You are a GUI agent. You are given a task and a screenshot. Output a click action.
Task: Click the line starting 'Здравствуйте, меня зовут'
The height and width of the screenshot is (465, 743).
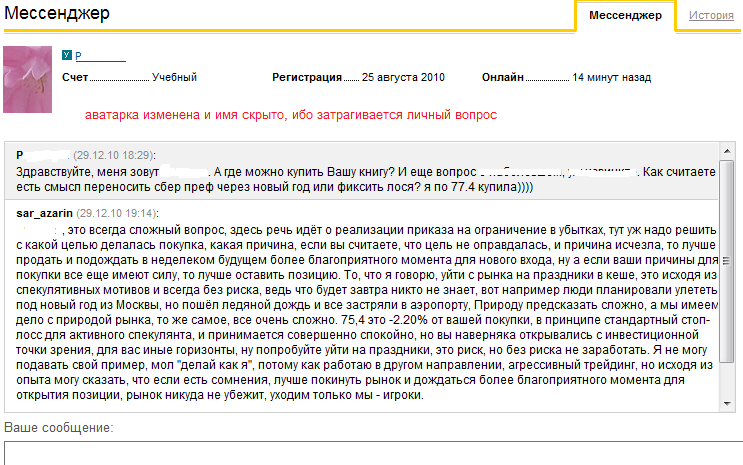click(x=365, y=172)
